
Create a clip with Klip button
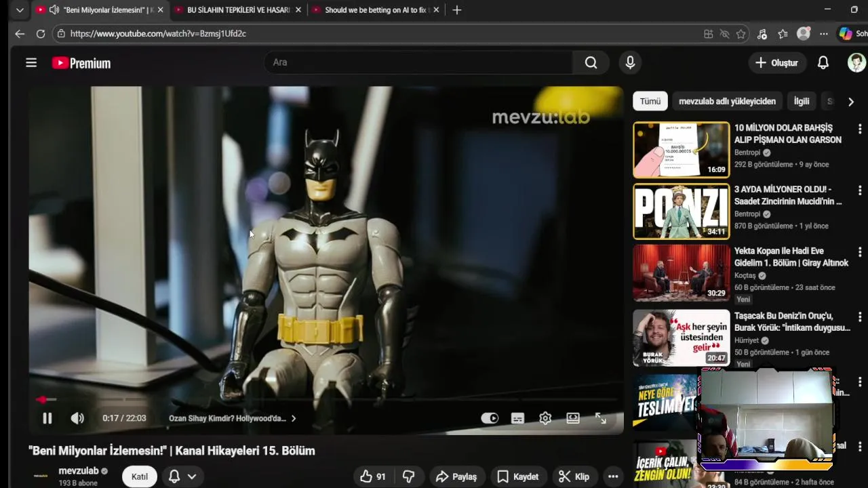(x=574, y=476)
